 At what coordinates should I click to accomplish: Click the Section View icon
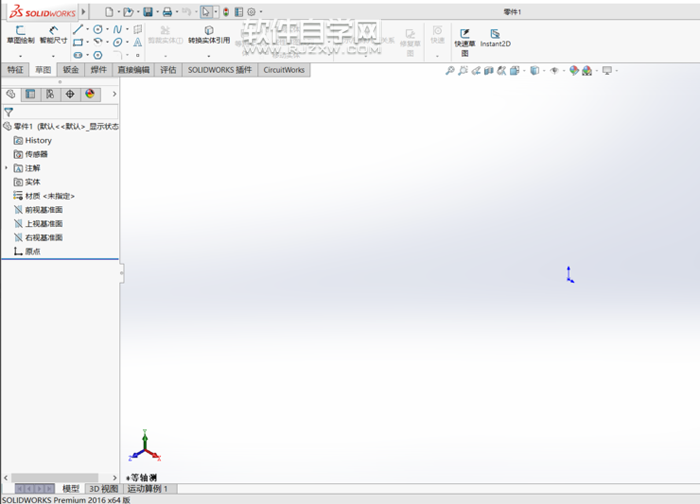pyautogui.click(x=488, y=71)
